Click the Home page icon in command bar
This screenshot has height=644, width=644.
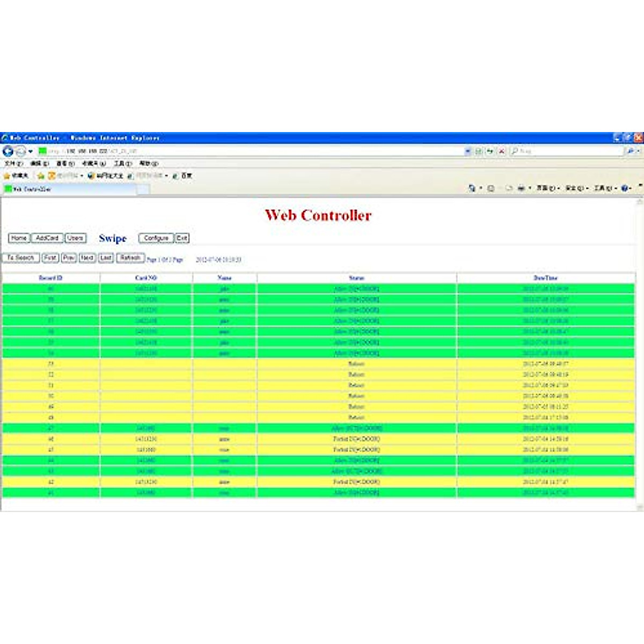[x=472, y=188]
